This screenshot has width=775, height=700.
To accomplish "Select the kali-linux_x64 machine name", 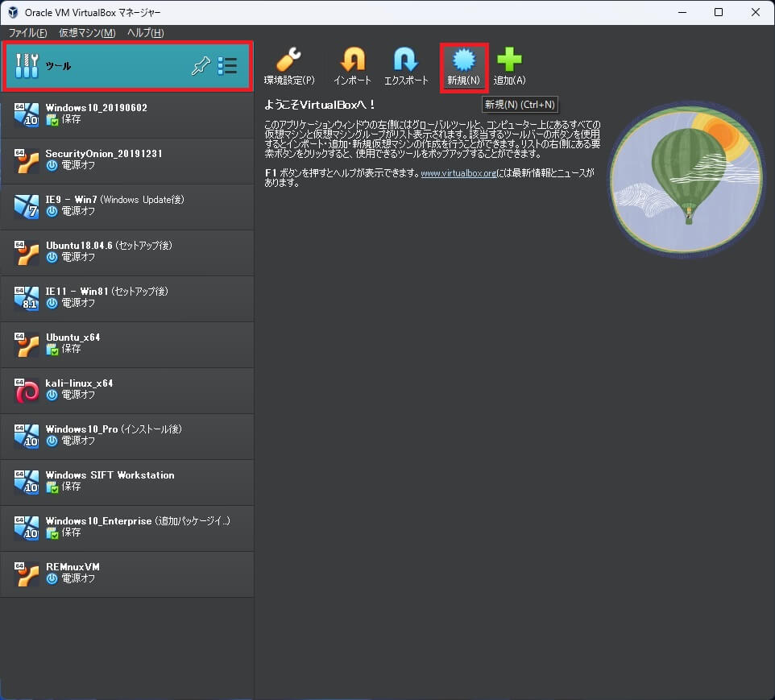I will tap(79, 383).
